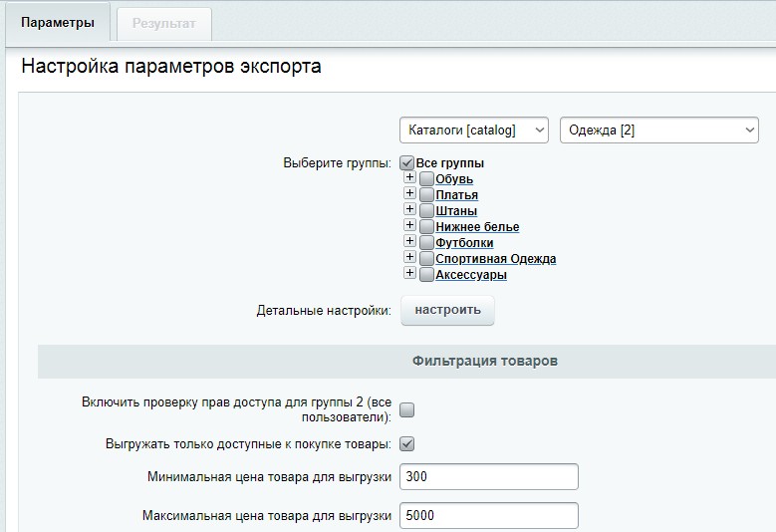Open the Каталоги [catalog] dropdown
The height and width of the screenshot is (532, 776).
point(474,131)
